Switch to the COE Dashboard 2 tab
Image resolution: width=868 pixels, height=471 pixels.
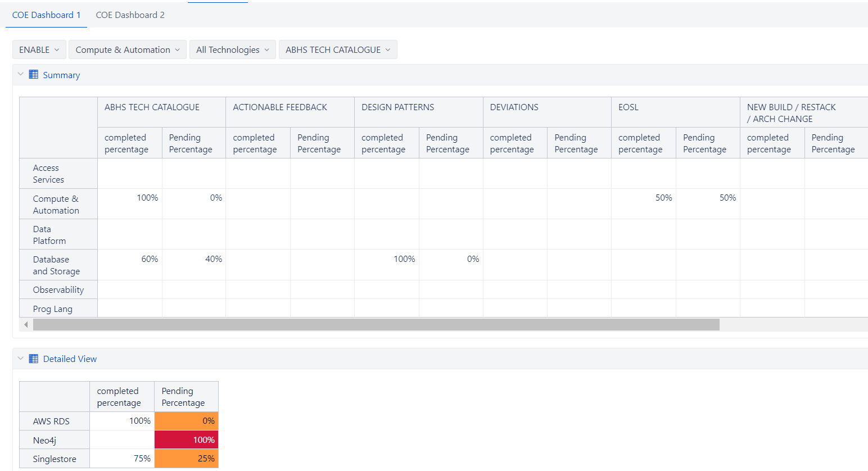[x=130, y=15]
